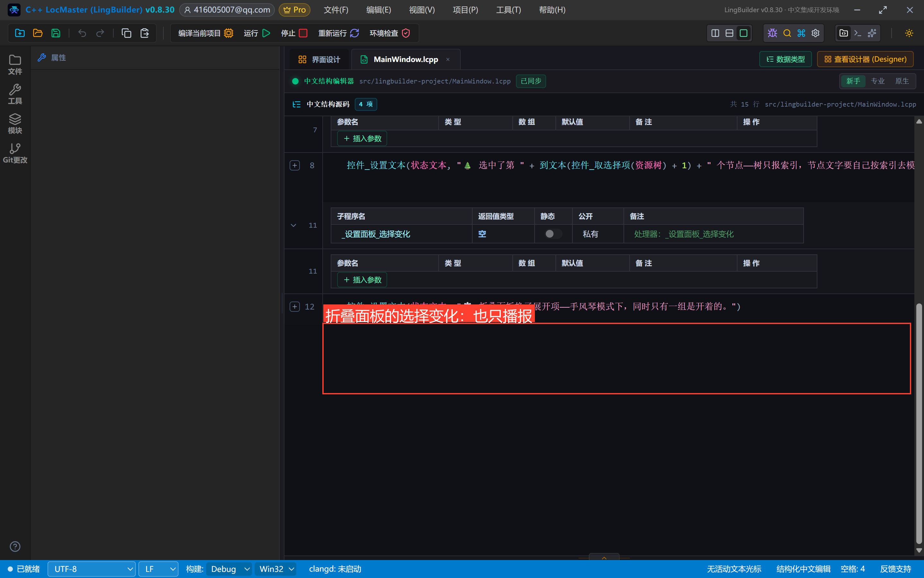Open the 文件(F) menu

pyautogui.click(x=336, y=10)
